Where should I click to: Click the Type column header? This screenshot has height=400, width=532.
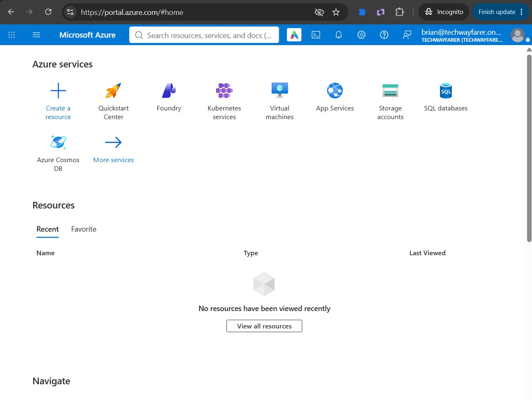pos(251,253)
